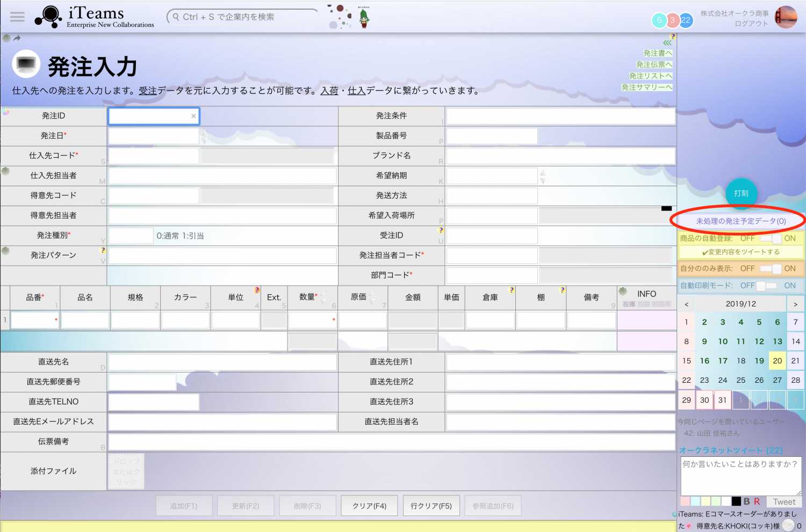Turn on 自動印刷モード switch

pyautogui.click(x=771, y=286)
